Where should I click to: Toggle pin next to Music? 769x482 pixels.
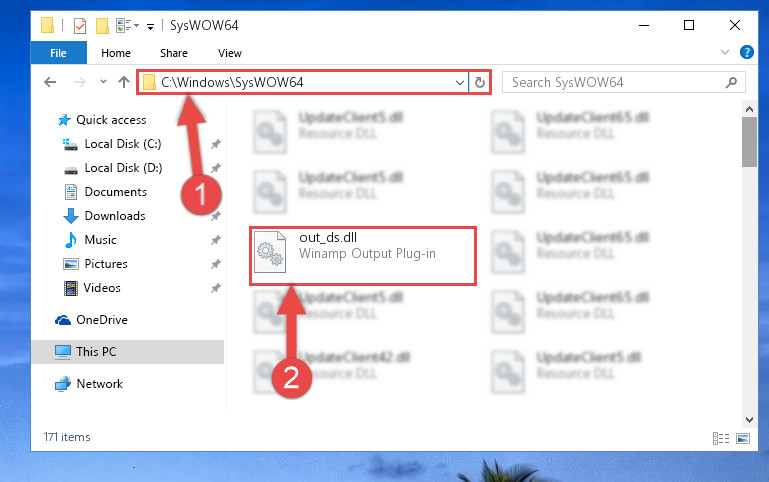coord(215,240)
